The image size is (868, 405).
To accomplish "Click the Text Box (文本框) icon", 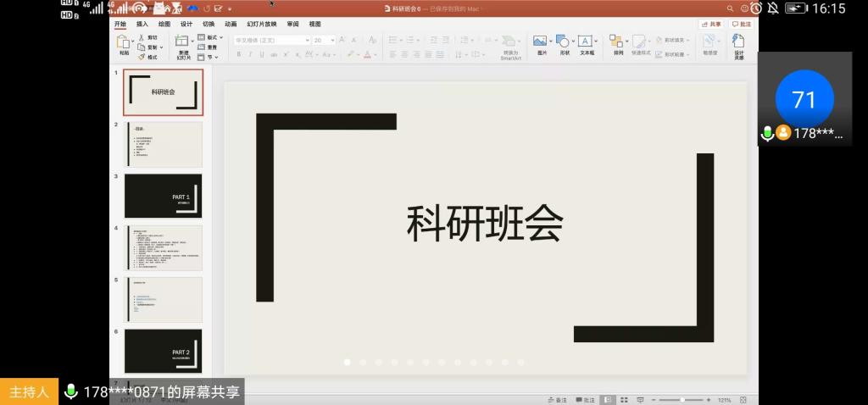I will pyautogui.click(x=586, y=44).
